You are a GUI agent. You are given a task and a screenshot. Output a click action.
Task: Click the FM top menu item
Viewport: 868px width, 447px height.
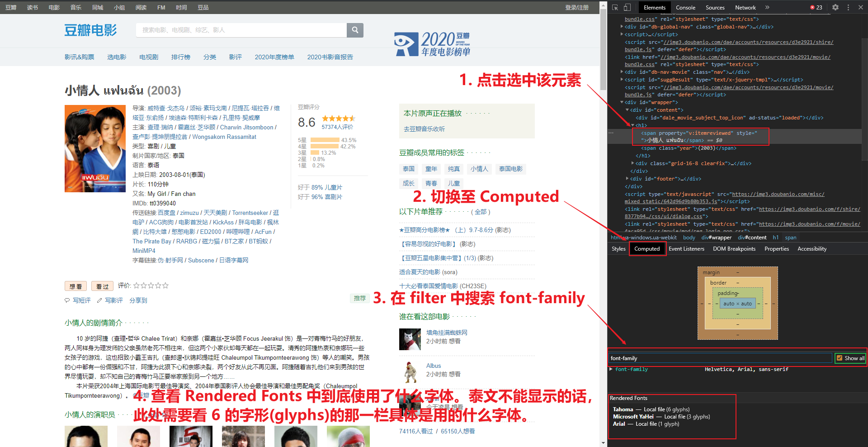coord(161,7)
